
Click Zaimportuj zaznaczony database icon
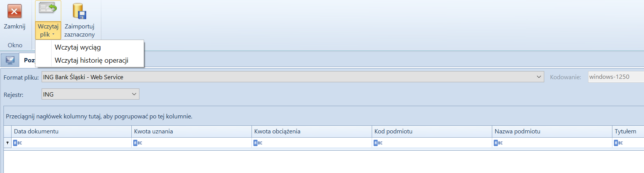(x=79, y=11)
